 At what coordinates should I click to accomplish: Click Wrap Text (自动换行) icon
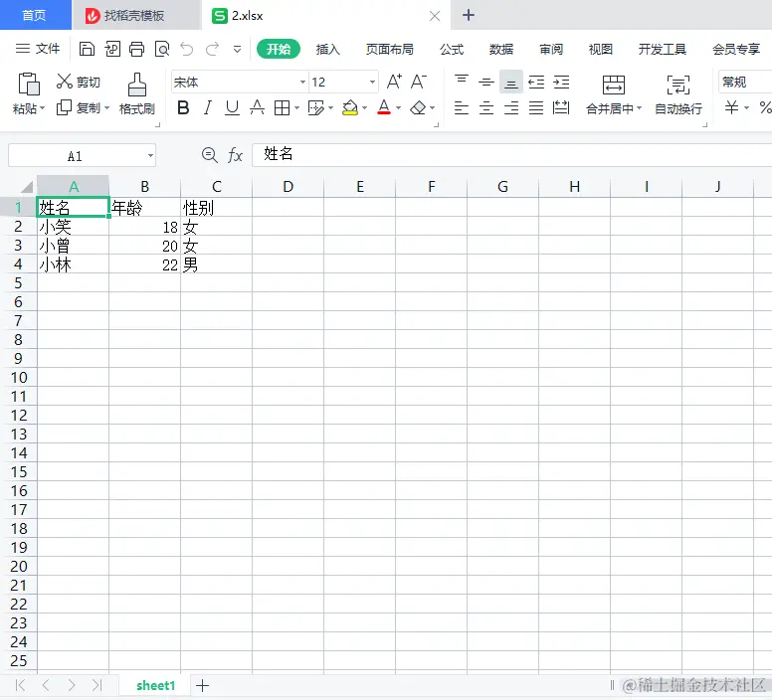[677, 85]
